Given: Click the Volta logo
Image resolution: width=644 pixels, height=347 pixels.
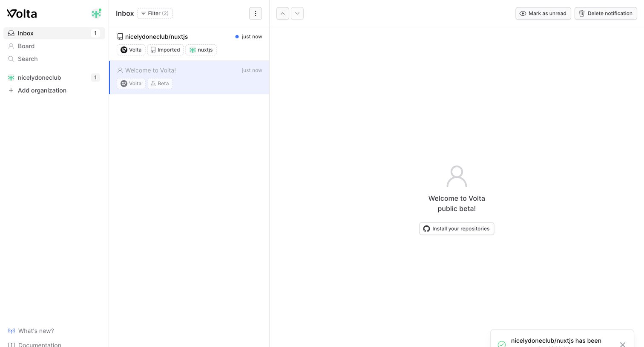Looking at the screenshot, I should coord(22,14).
